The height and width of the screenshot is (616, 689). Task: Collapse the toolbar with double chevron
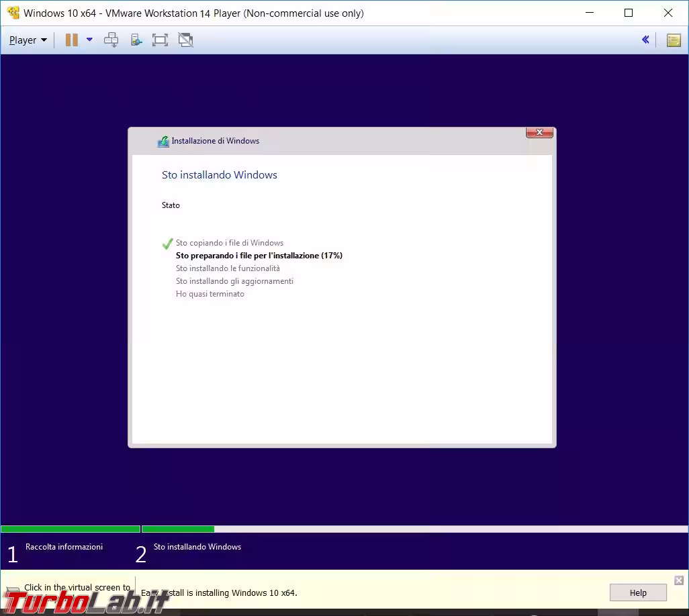click(645, 40)
